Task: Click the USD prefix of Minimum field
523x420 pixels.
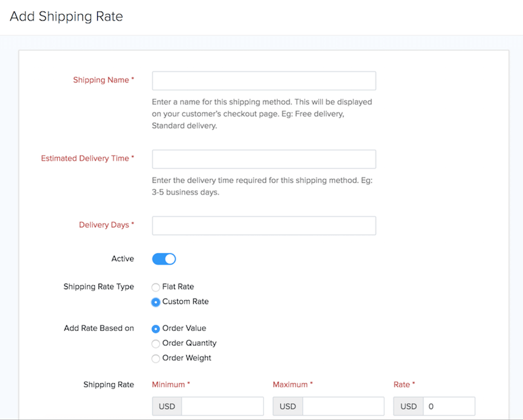Action: click(167, 406)
